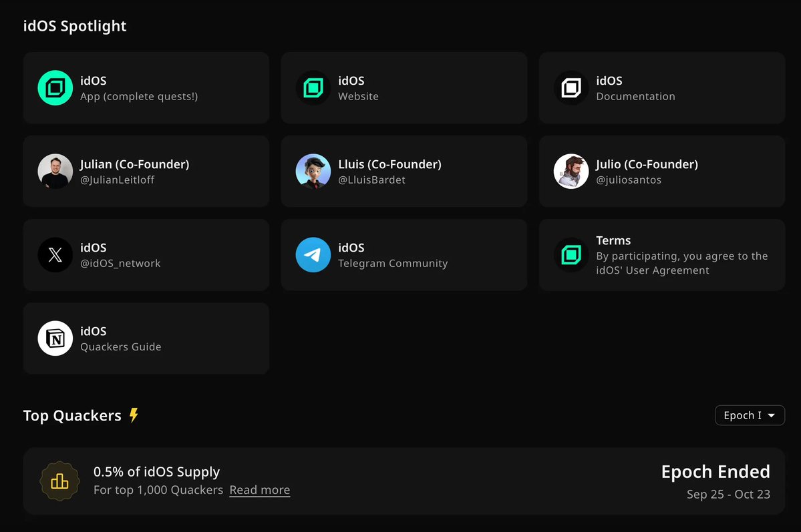Click the green idOS App logo icon

[x=55, y=88]
